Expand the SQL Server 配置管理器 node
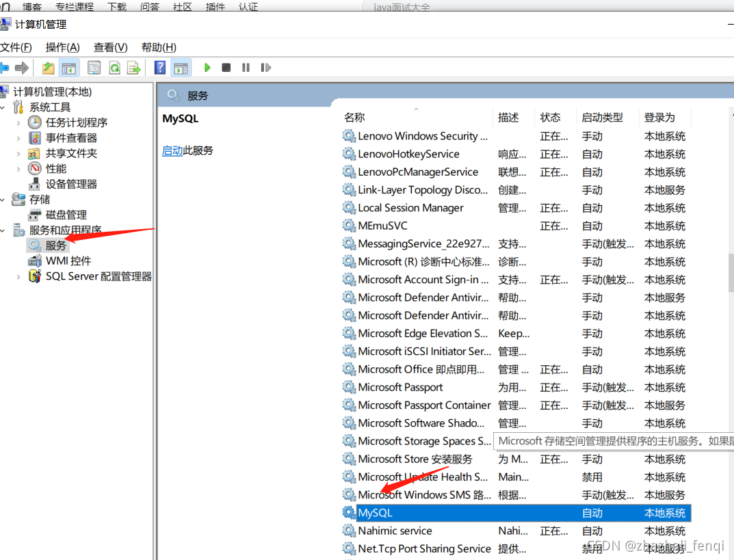The height and width of the screenshot is (560, 734). tap(18, 276)
